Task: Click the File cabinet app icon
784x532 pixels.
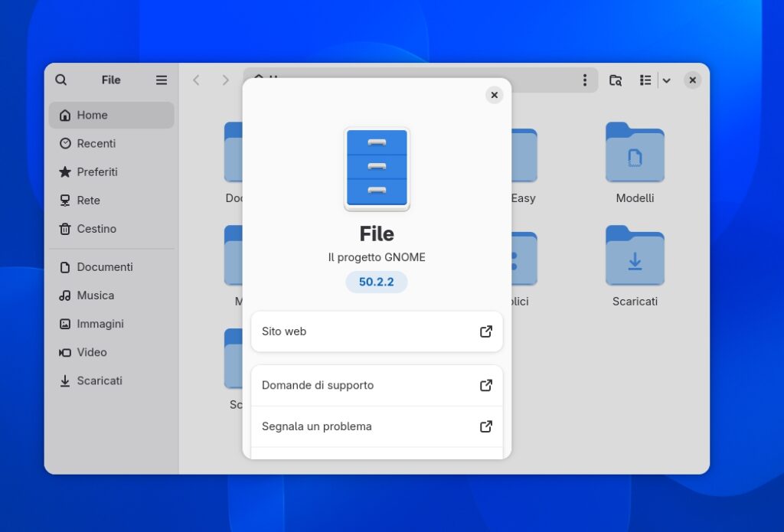Action: click(x=377, y=169)
